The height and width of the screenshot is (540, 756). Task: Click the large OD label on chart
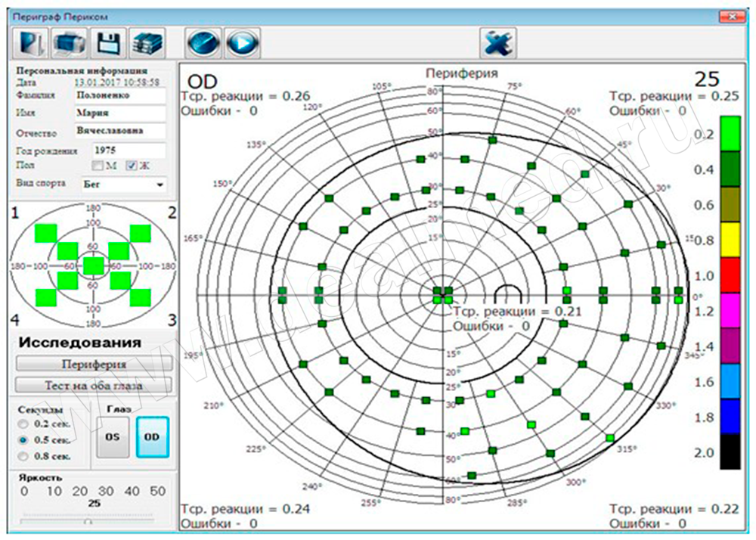[x=202, y=82]
